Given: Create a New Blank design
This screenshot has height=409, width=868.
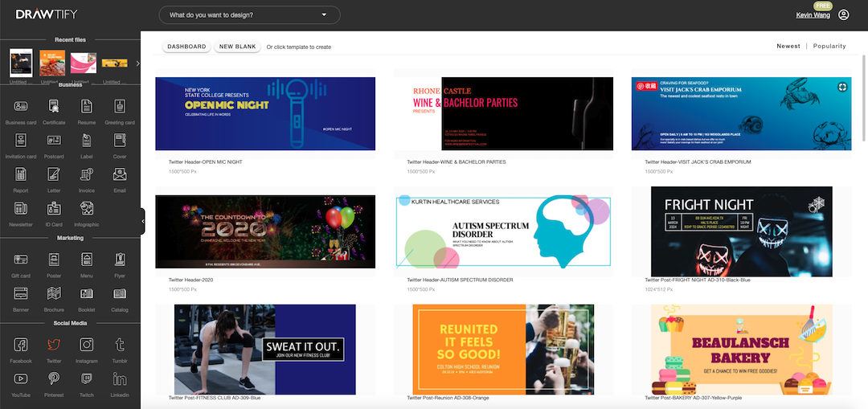Looking at the screenshot, I should [x=237, y=47].
